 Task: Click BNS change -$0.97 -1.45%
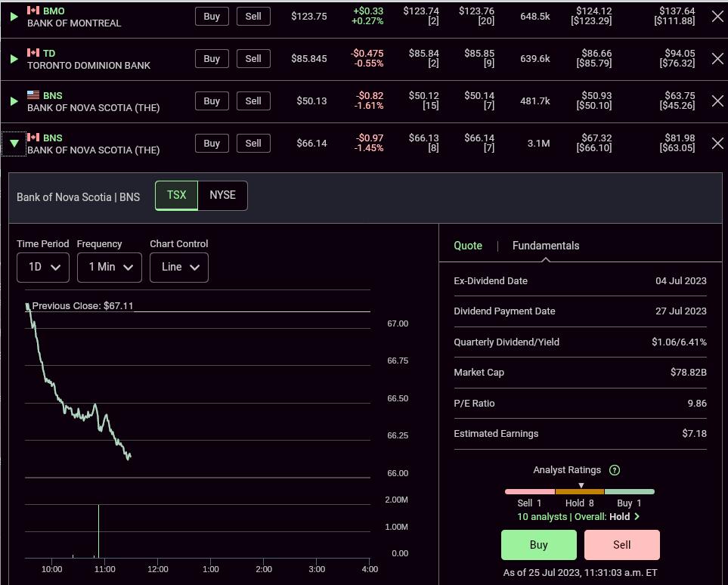tap(369, 143)
